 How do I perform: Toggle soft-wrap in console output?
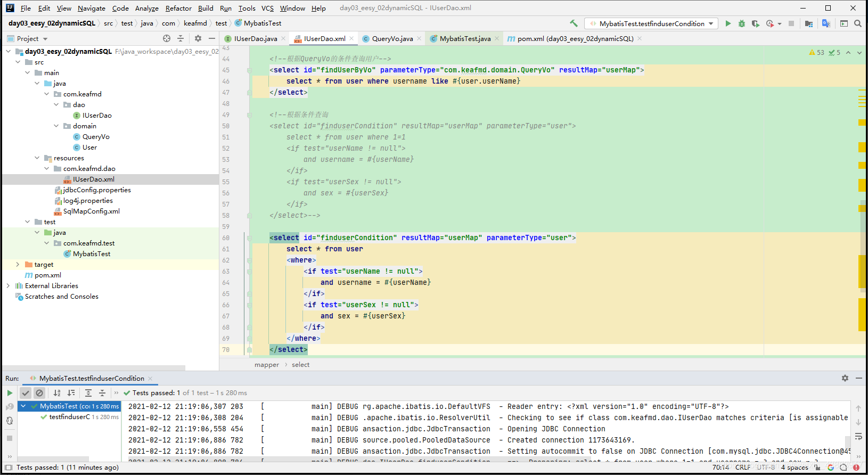858,437
